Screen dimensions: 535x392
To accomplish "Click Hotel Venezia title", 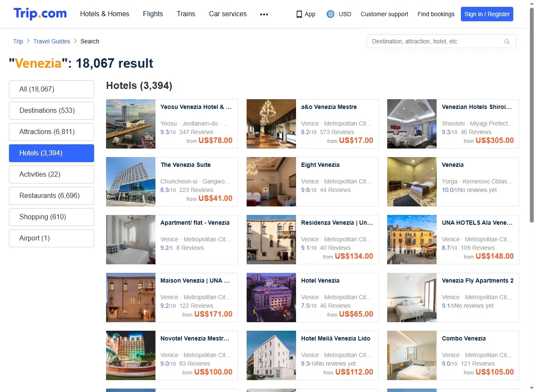I will click(x=320, y=280).
